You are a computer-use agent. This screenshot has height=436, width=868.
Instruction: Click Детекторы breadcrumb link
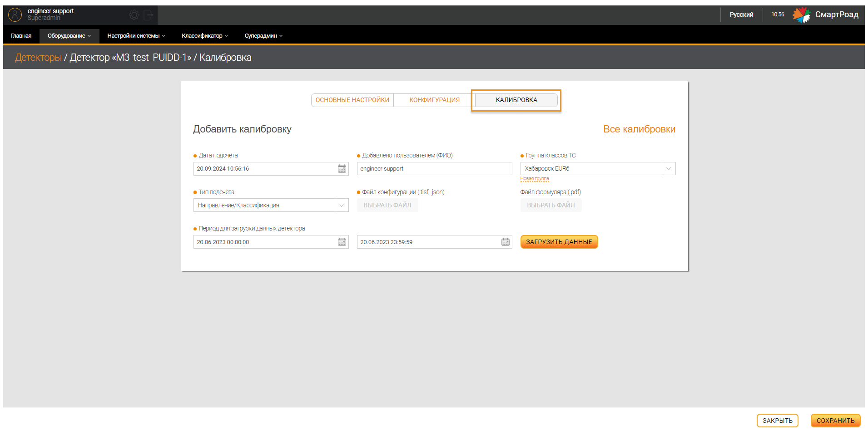tap(38, 58)
